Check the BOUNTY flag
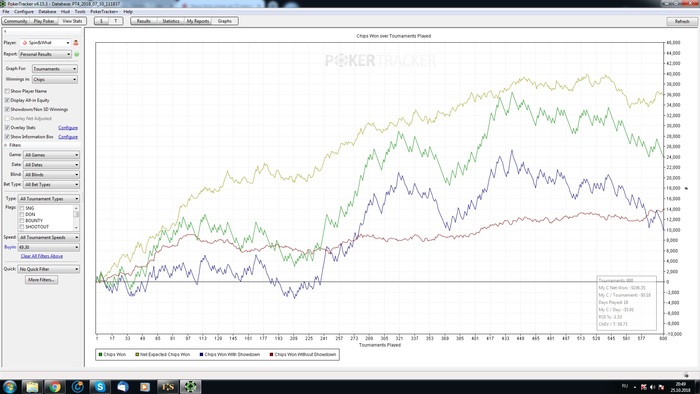 coord(21,221)
